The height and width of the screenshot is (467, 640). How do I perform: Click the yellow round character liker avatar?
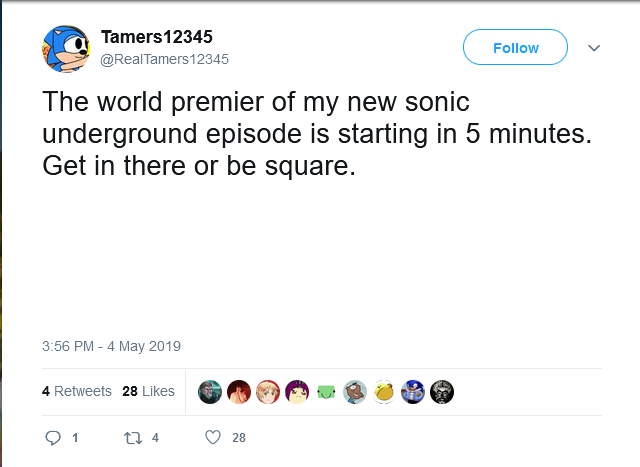click(x=384, y=392)
